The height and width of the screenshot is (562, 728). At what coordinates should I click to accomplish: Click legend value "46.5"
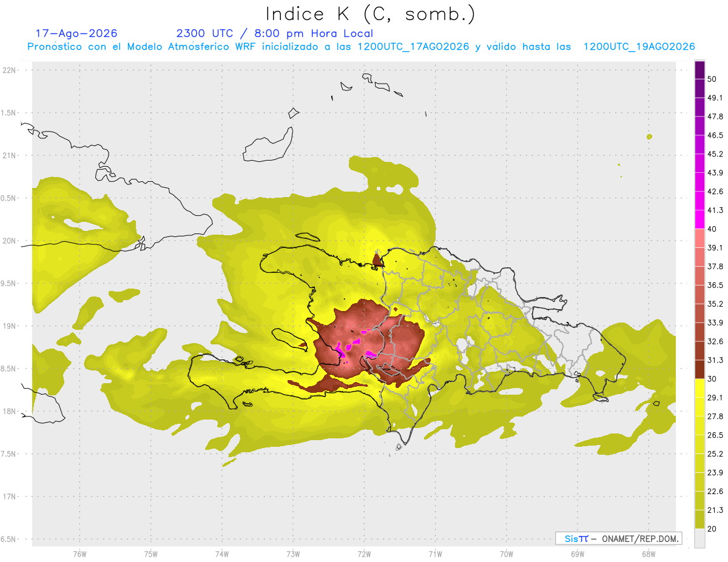click(x=715, y=135)
